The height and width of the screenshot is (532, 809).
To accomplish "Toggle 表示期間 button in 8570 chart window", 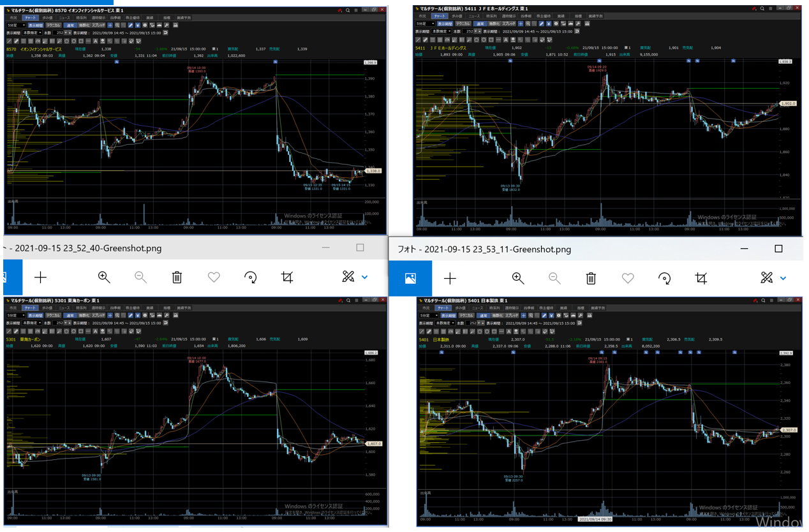I will 36,26.
